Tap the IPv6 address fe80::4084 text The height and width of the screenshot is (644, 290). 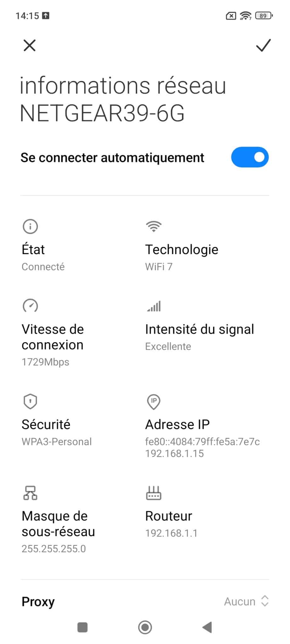202,441
